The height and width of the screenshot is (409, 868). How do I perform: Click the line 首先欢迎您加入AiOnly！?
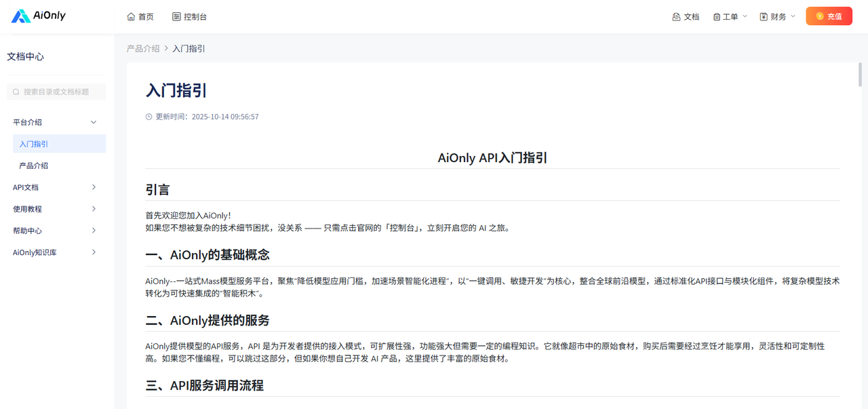click(x=189, y=216)
